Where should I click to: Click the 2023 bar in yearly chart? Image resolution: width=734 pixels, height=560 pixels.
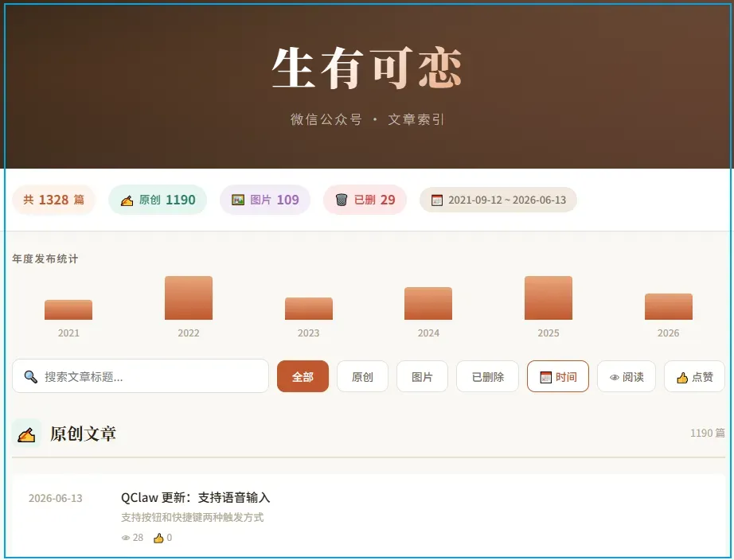pyautogui.click(x=309, y=309)
